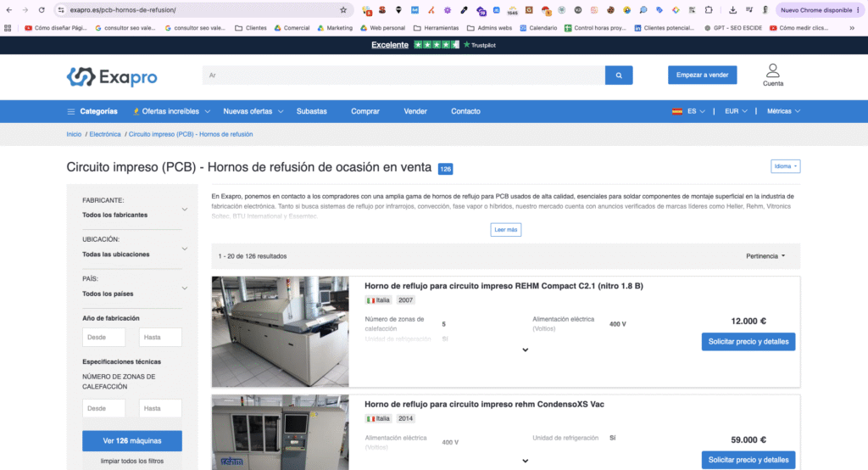Open the Cómo diseñar Pági... YouTube bookmark

pyautogui.click(x=55, y=28)
